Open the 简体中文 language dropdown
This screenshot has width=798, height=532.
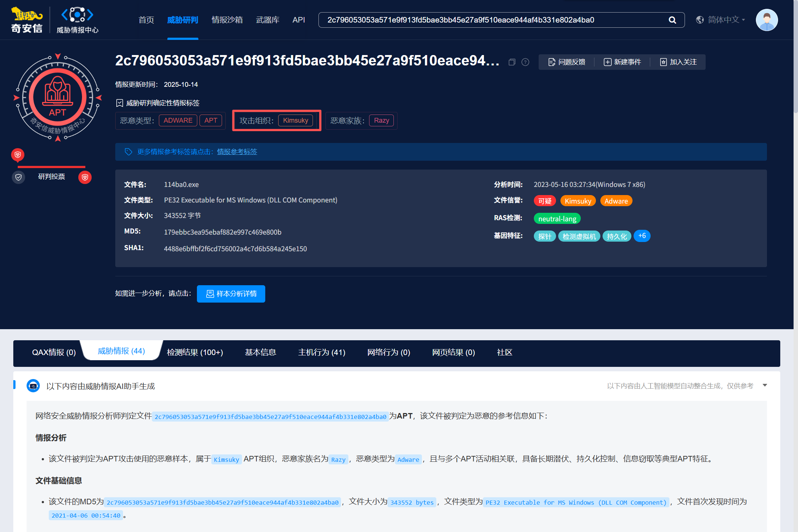pyautogui.click(x=727, y=20)
